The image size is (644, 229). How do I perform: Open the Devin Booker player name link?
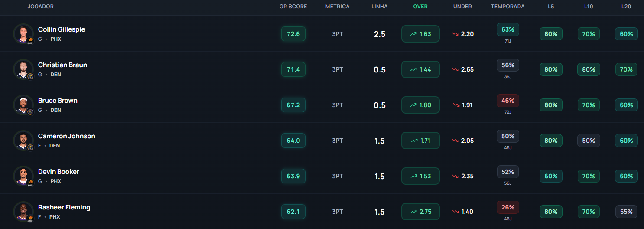59,172
